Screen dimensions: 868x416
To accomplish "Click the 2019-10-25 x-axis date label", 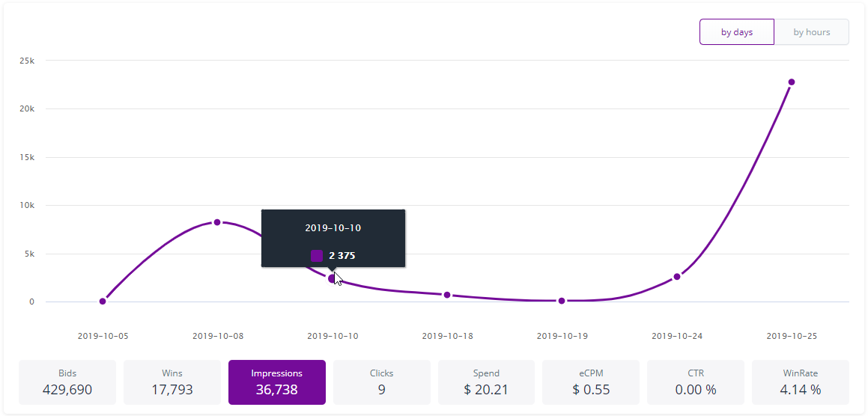I will click(792, 337).
